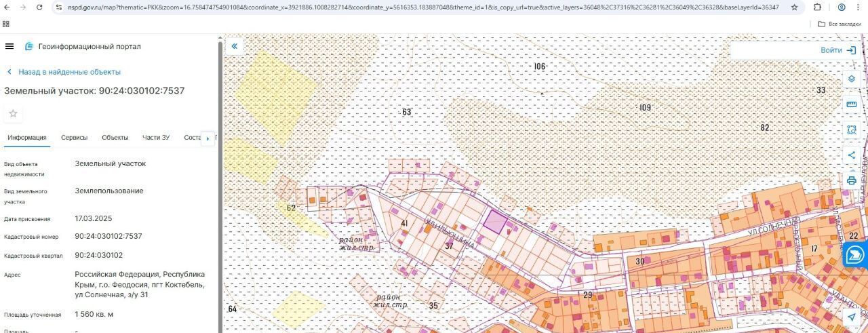Activate the area selection tool
This screenshot has width=868, height=333.
coord(852,130)
